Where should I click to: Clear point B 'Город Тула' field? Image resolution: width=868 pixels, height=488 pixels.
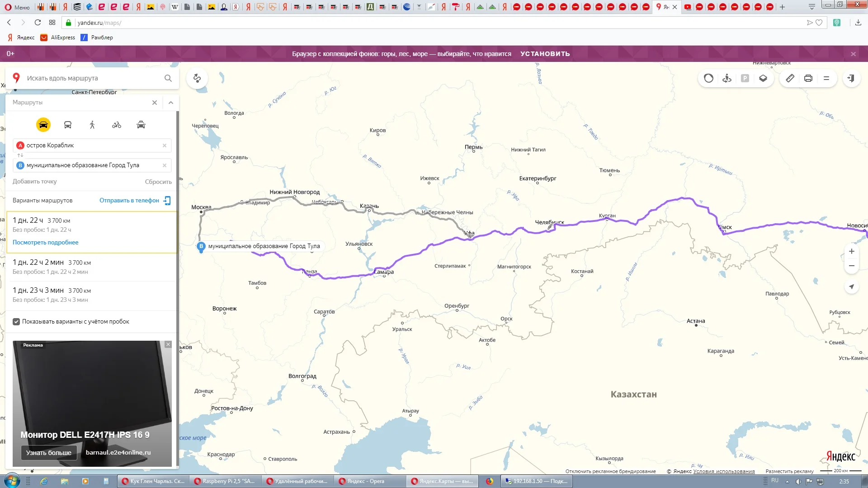pos(165,165)
